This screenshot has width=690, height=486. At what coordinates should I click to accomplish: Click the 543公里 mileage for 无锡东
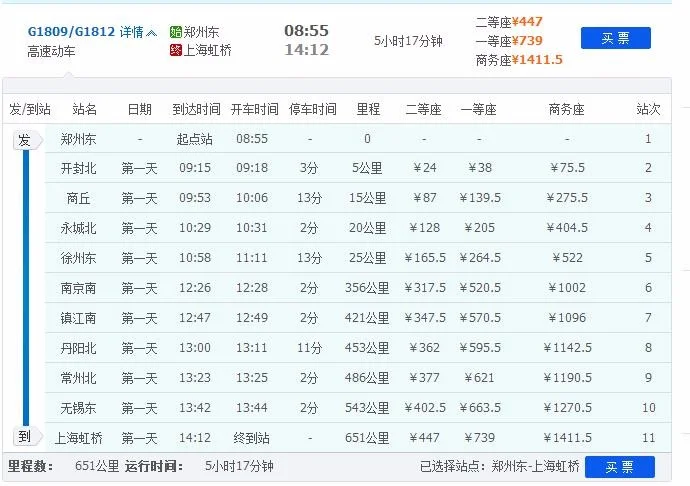point(367,408)
